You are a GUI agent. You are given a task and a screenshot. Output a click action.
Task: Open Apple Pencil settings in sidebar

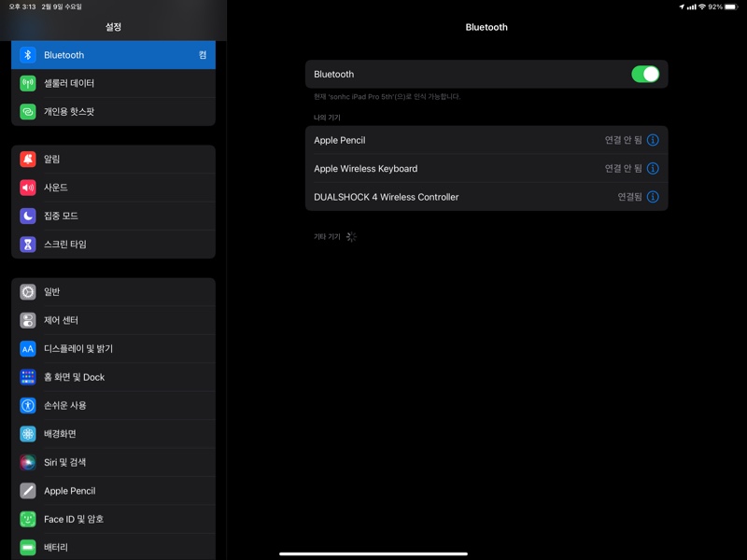[113, 491]
